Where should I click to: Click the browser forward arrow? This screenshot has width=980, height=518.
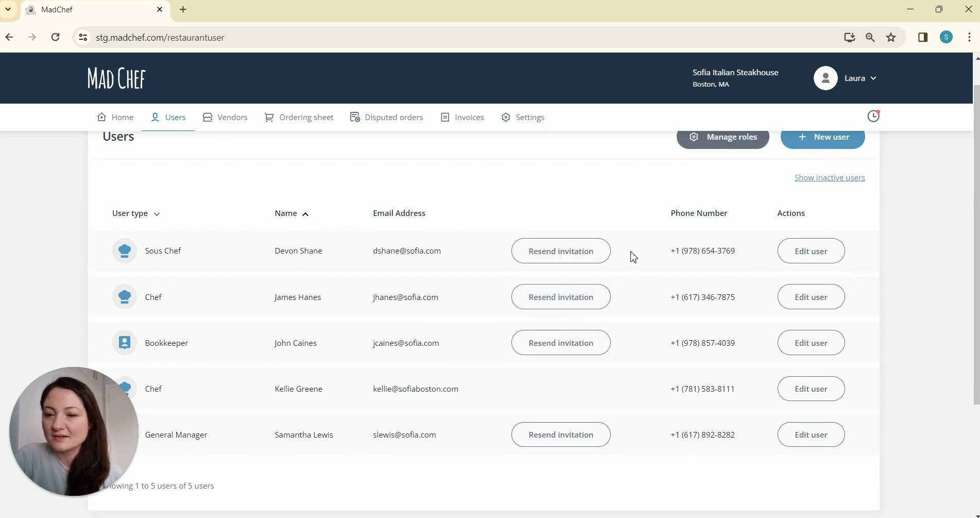pos(32,38)
